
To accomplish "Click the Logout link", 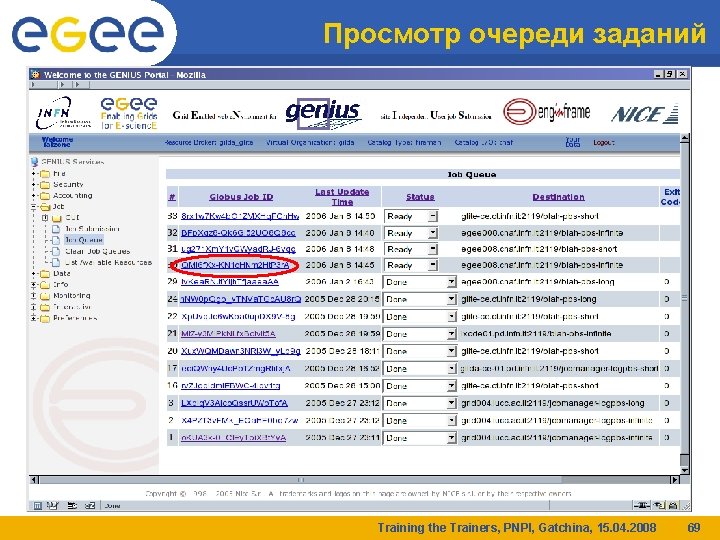I will point(603,143).
